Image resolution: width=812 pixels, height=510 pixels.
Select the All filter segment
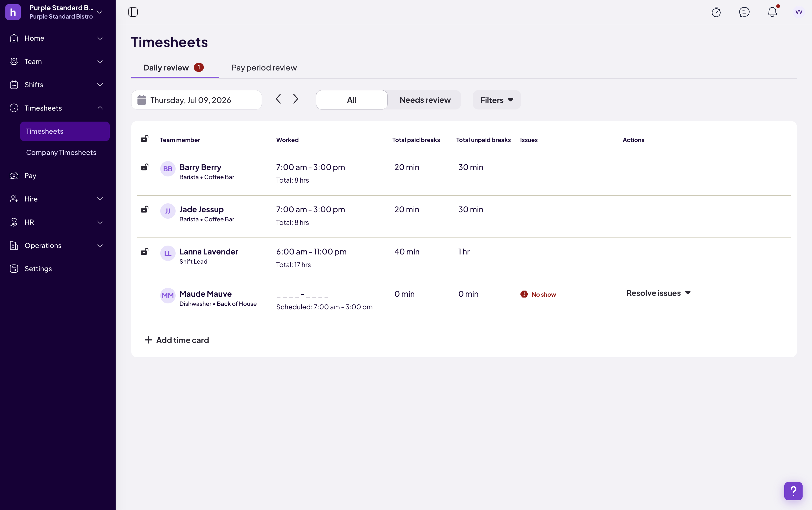click(x=352, y=100)
